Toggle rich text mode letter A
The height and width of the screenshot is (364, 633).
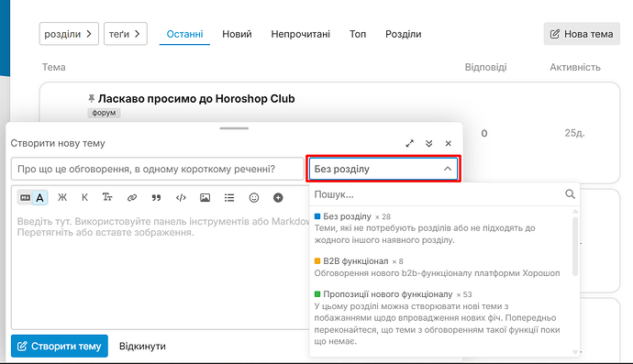40,198
